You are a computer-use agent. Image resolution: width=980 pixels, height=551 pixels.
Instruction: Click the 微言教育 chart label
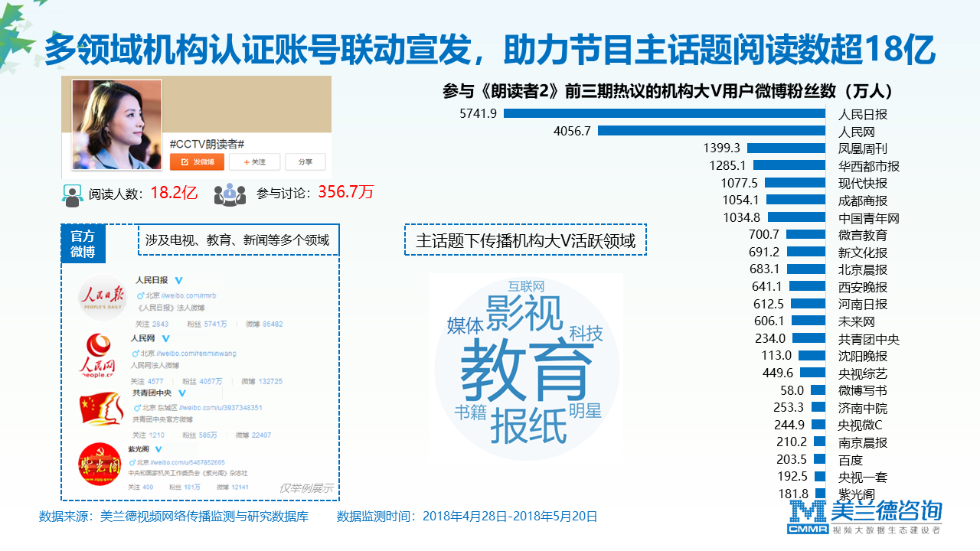point(863,235)
